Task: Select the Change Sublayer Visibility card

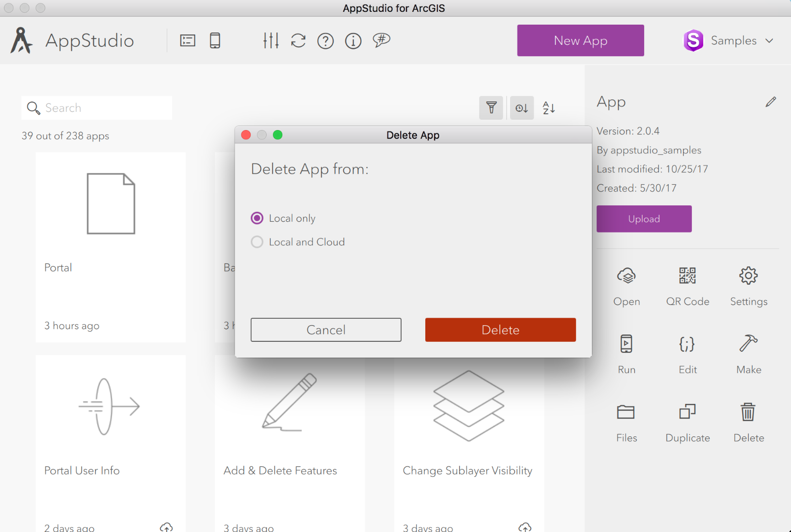Action: (469, 445)
